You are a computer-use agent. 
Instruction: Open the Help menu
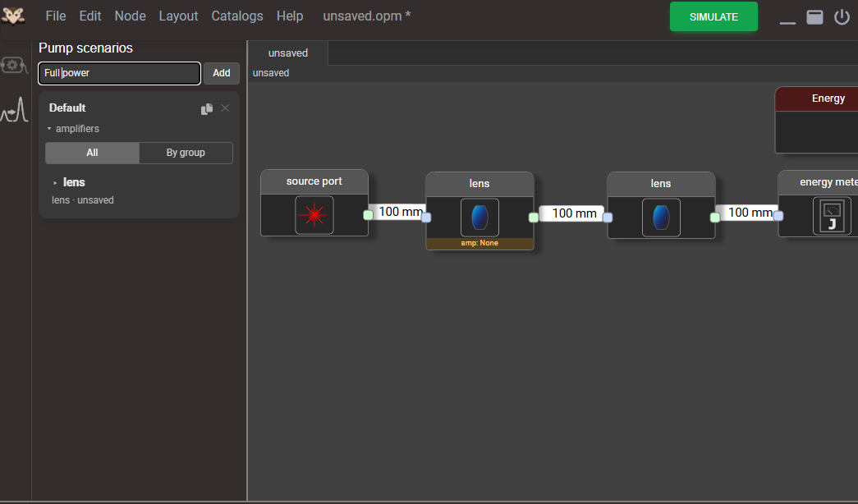(290, 16)
